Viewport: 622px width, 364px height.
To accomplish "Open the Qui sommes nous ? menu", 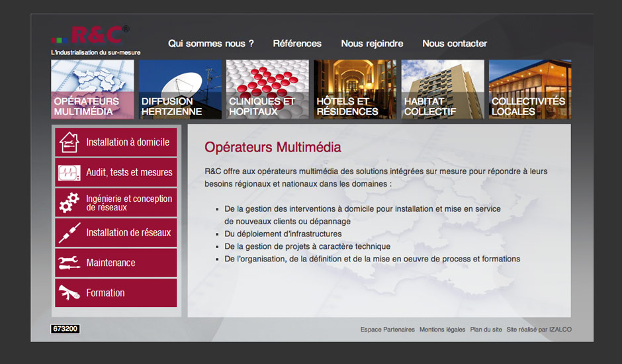I will coord(210,44).
